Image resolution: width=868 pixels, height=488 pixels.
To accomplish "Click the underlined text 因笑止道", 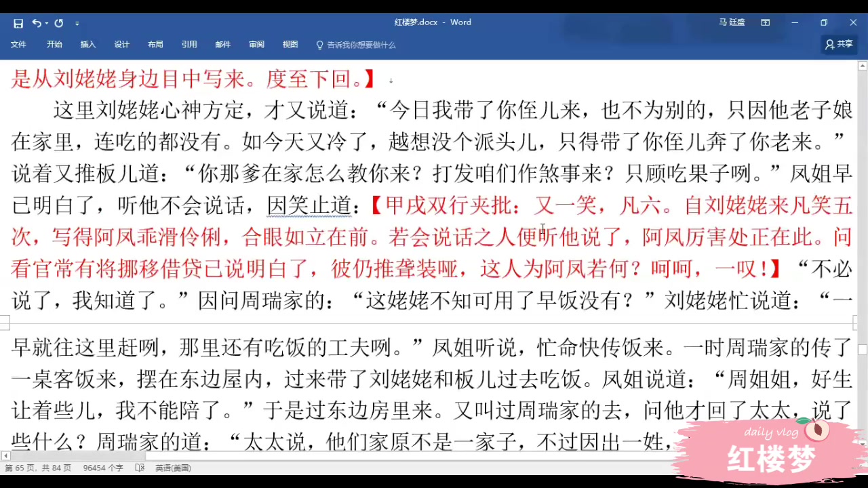I will coord(309,205).
